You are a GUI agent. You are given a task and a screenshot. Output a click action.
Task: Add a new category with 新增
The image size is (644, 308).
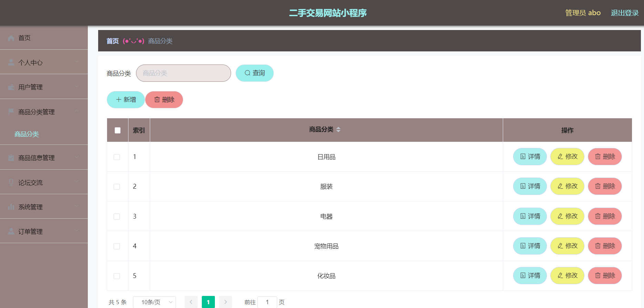click(126, 100)
